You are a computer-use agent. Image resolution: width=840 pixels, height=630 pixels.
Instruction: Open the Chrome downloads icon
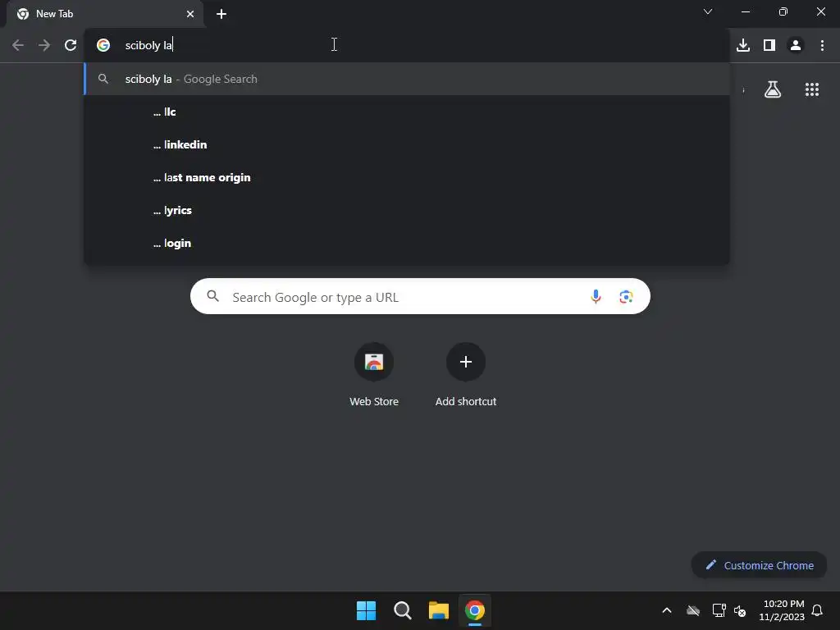coord(743,45)
